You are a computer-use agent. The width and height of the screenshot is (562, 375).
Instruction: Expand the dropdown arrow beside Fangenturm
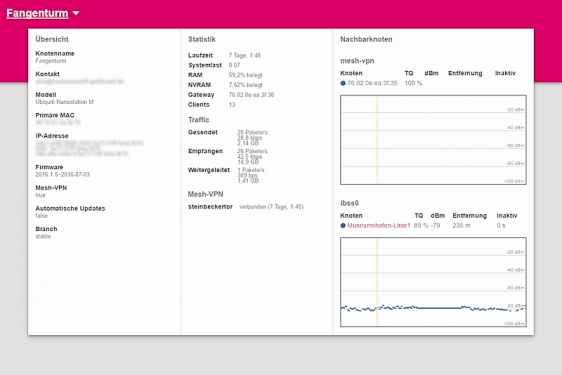pyautogui.click(x=76, y=13)
